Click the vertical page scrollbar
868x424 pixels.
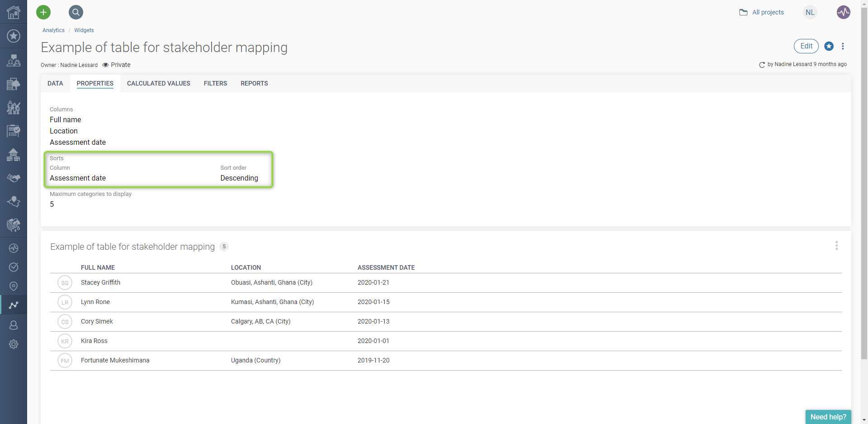[864, 183]
